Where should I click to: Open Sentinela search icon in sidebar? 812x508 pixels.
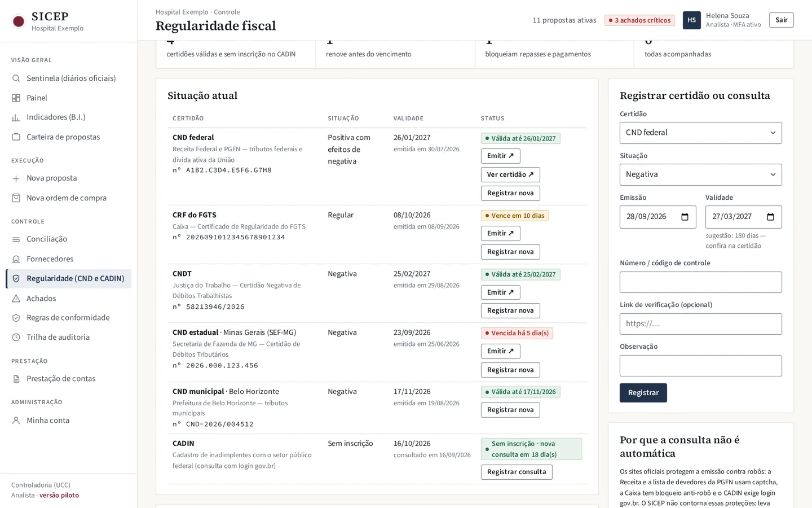pyautogui.click(x=16, y=78)
